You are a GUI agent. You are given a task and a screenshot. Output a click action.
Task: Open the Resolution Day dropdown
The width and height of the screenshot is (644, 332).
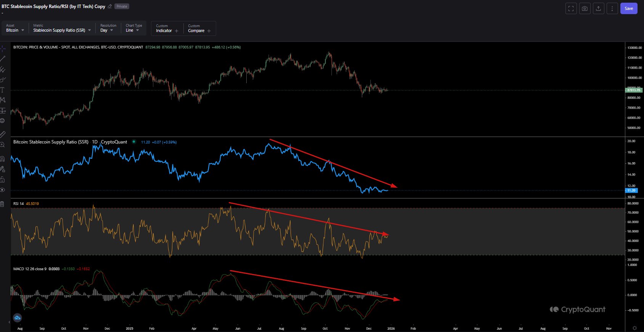108,28
